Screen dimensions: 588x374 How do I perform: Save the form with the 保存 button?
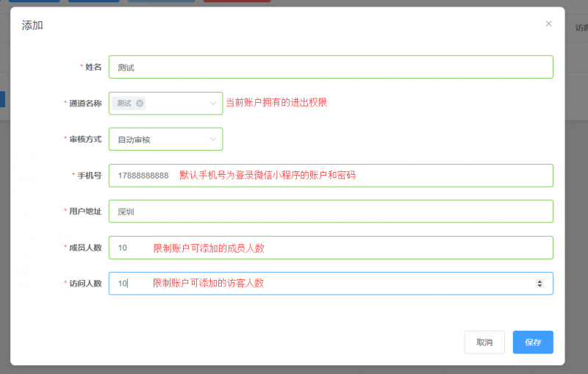click(533, 342)
